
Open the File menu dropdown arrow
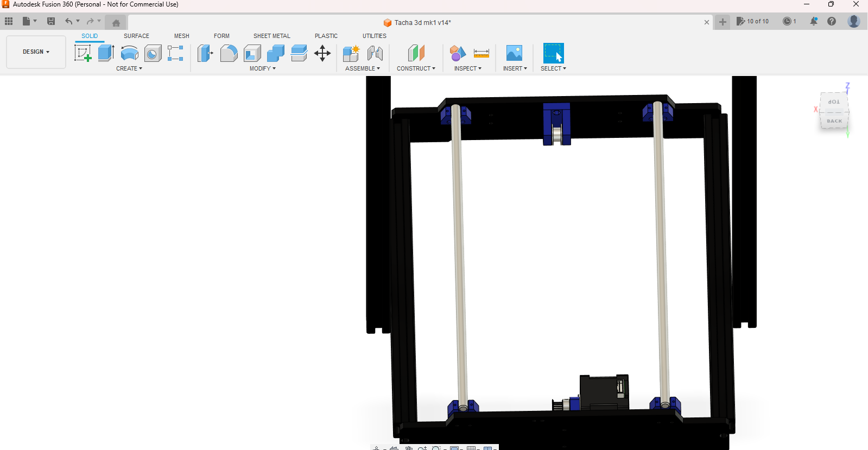pyautogui.click(x=35, y=21)
